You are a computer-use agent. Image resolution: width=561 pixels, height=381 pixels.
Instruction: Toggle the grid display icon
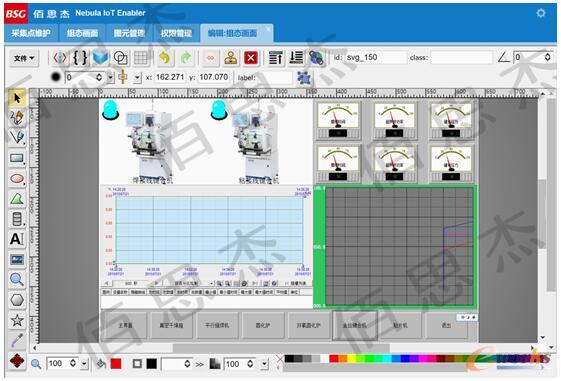coord(141,58)
